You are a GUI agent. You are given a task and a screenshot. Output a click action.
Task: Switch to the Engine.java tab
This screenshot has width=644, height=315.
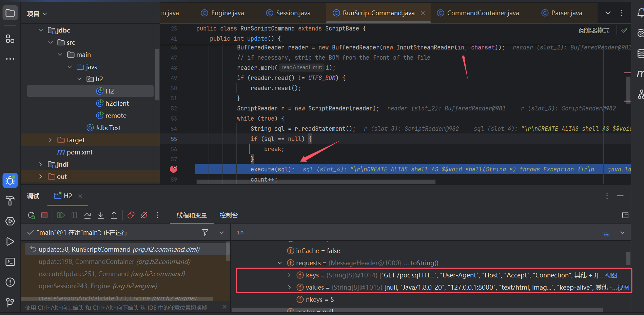coord(222,13)
